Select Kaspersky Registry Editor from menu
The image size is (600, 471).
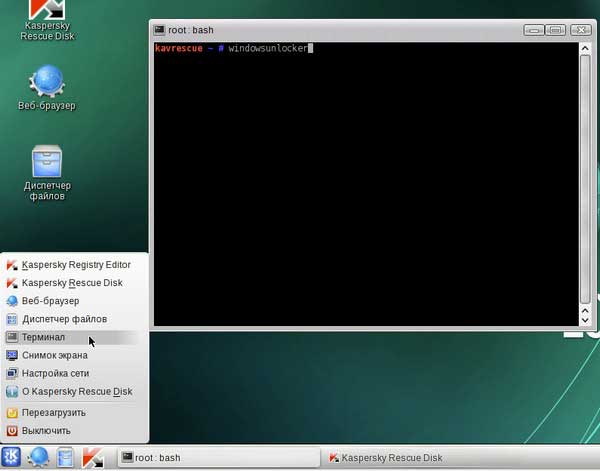[x=76, y=265]
